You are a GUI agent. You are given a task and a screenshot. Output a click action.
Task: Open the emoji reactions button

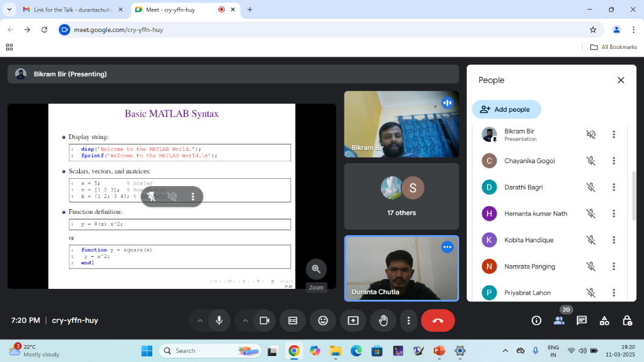(323, 320)
